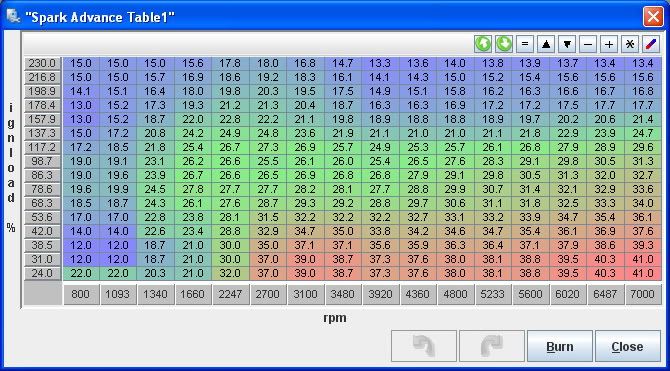670x371 pixels.
Task: Click the black down-triangle decrement icon
Action: pyautogui.click(x=567, y=44)
